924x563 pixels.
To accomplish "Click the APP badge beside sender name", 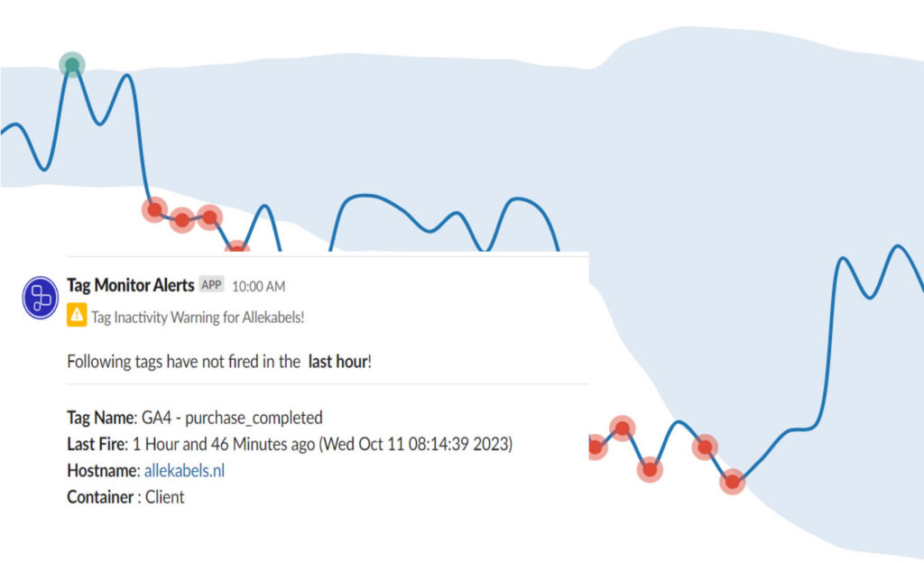I will 211,285.
